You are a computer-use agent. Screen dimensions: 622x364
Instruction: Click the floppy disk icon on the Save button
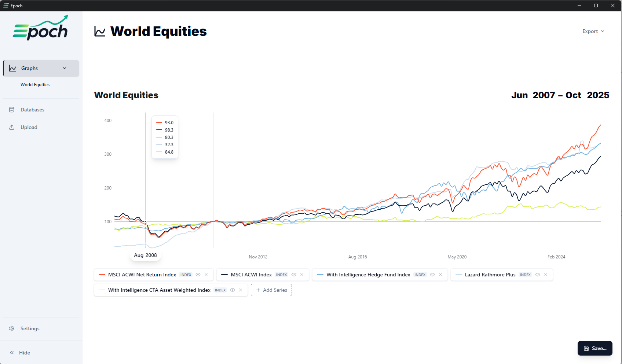[586, 348]
